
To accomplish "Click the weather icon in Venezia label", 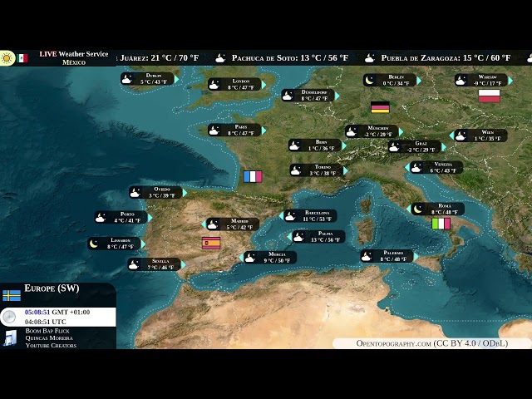I will (416, 168).
